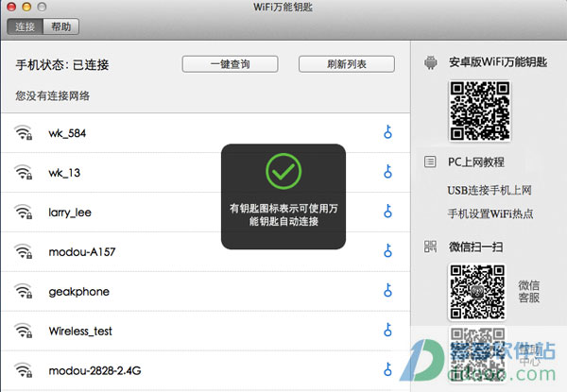The height and width of the screenshot is (392, 567).
Task: Open the 手机设置WiFi热点 tutorial link
Action: pos(490,213)
